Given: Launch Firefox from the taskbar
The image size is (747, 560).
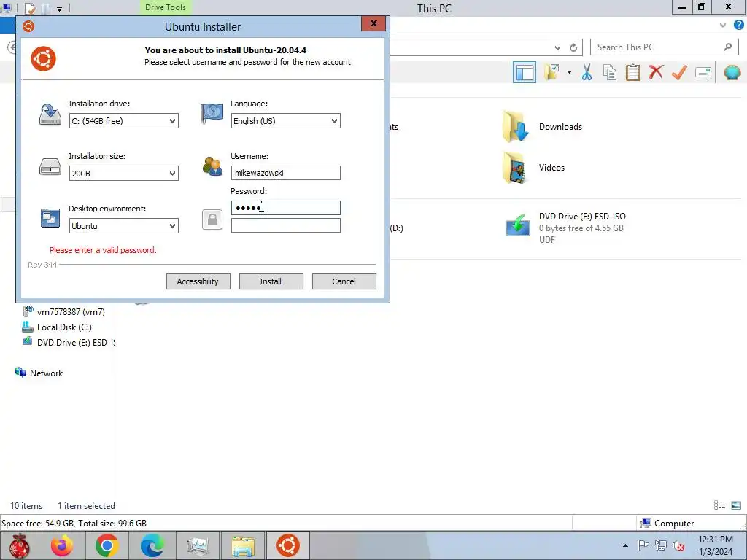Looking at the screenshot, I should coord(63,545).
